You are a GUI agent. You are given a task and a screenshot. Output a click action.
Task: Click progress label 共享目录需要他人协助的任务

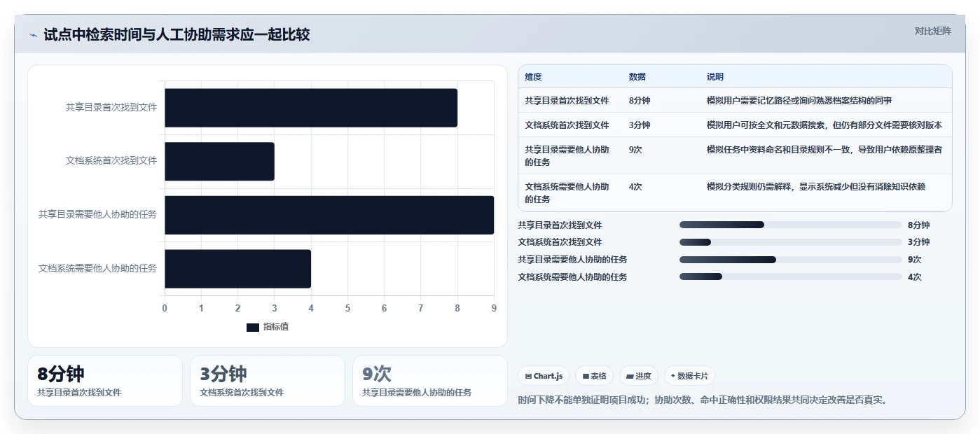pos(572,260)
